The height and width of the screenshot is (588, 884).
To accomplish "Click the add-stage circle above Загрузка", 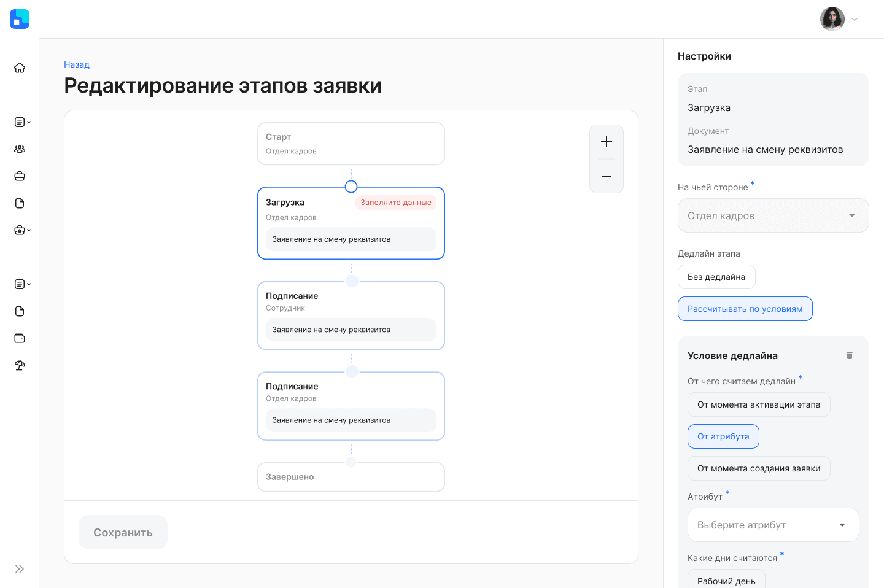I will (x=351, y=187).
